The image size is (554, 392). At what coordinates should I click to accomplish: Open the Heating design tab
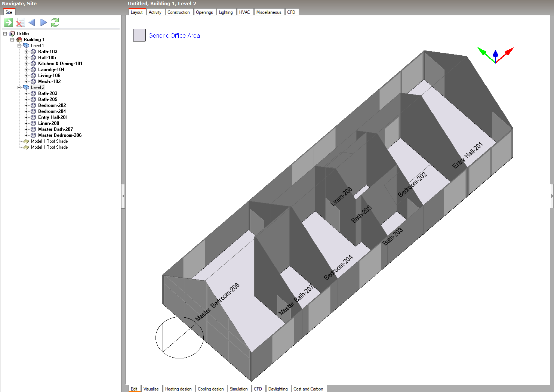click(x=178, y=389)
